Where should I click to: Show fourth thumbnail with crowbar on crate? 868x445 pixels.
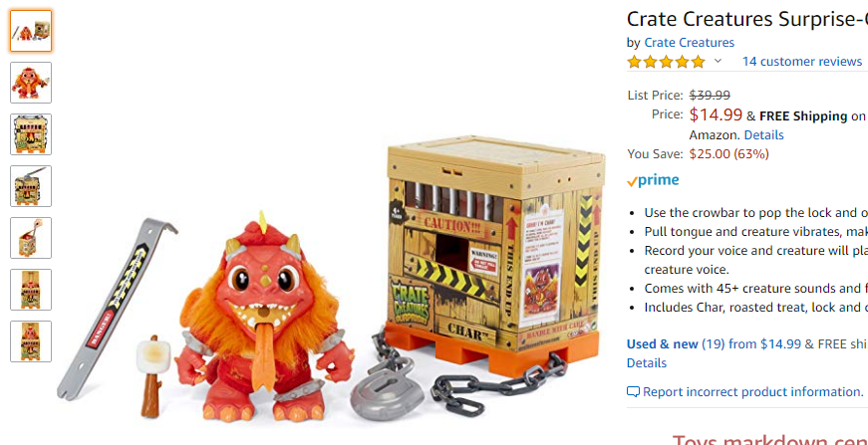[31, 186]
